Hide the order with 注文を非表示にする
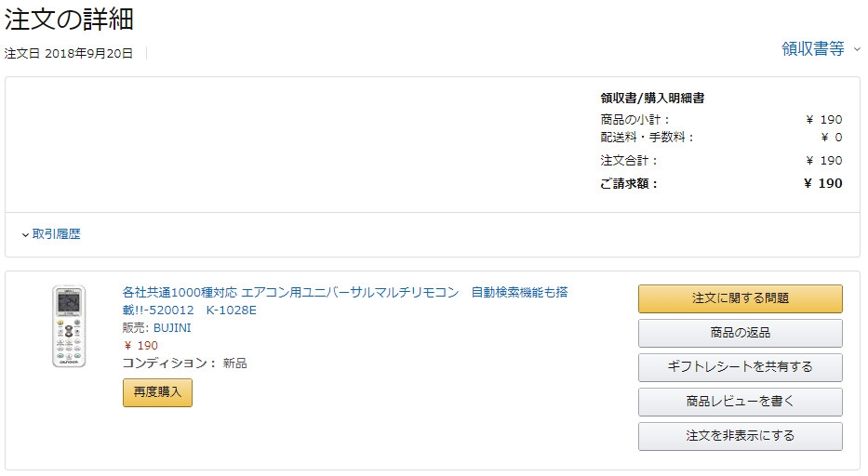Viewport: 868px width, 476px height. pos(740,436)
